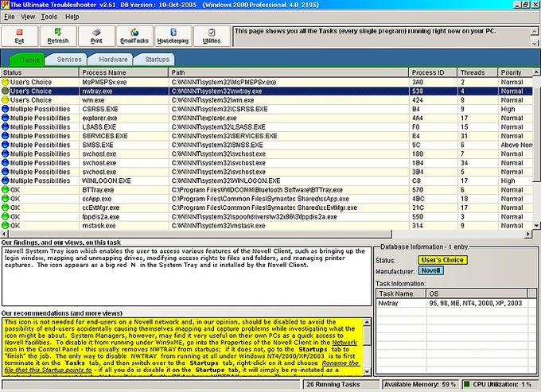Click the Print toolbar icon
Viewport: 541px width, 392px height.
coord(96,36)
